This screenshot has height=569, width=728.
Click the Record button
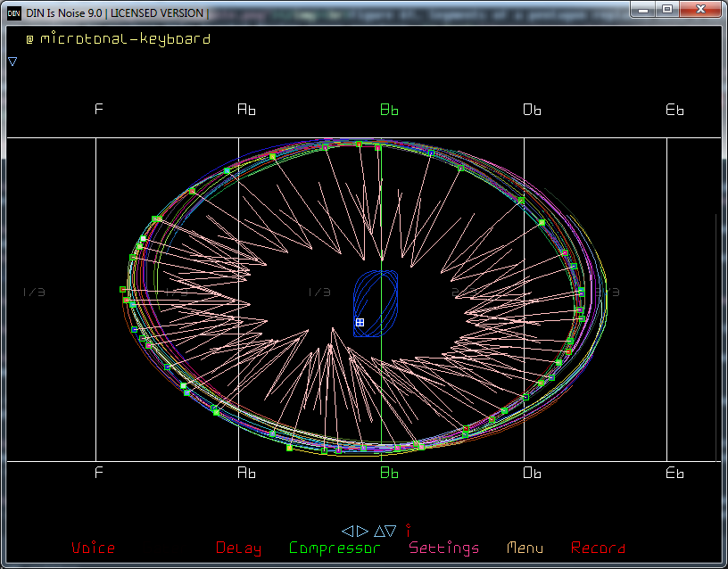pos(598,548)
